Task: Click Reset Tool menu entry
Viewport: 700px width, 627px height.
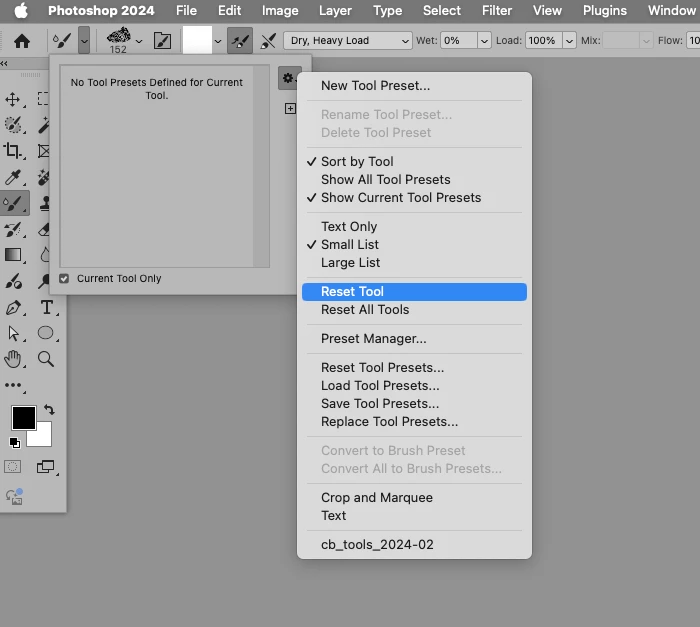Action: [414, 292]
